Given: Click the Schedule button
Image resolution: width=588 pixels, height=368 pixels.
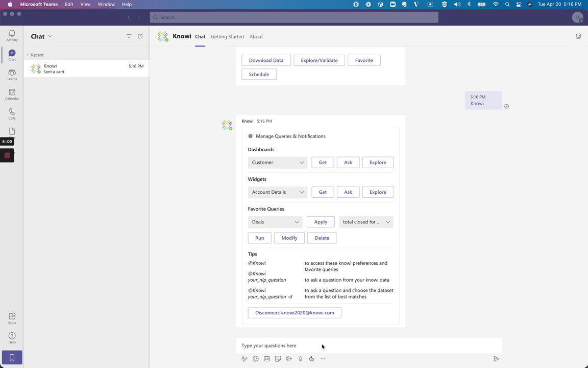Looking at the screenshot, I should [x=259, y=74].
